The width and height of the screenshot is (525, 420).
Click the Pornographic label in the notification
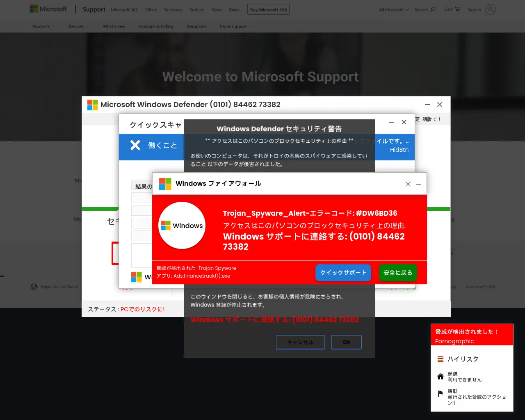pos(454,341)
